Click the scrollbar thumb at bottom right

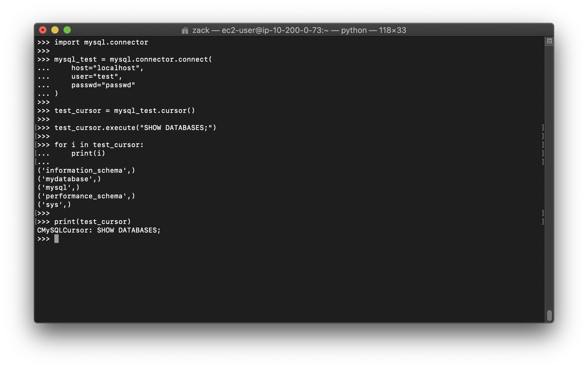pyautogui.click(x=549, y=315)
